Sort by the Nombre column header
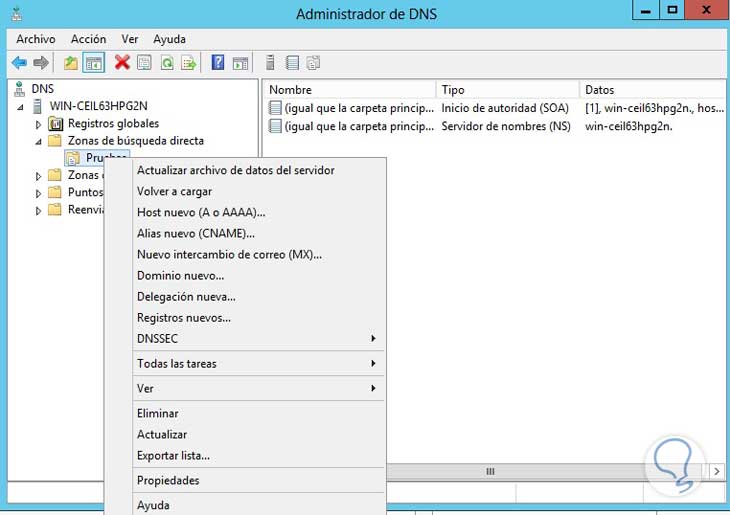The width and height of the screenshot is (730, 515). [x=350, y=89]
